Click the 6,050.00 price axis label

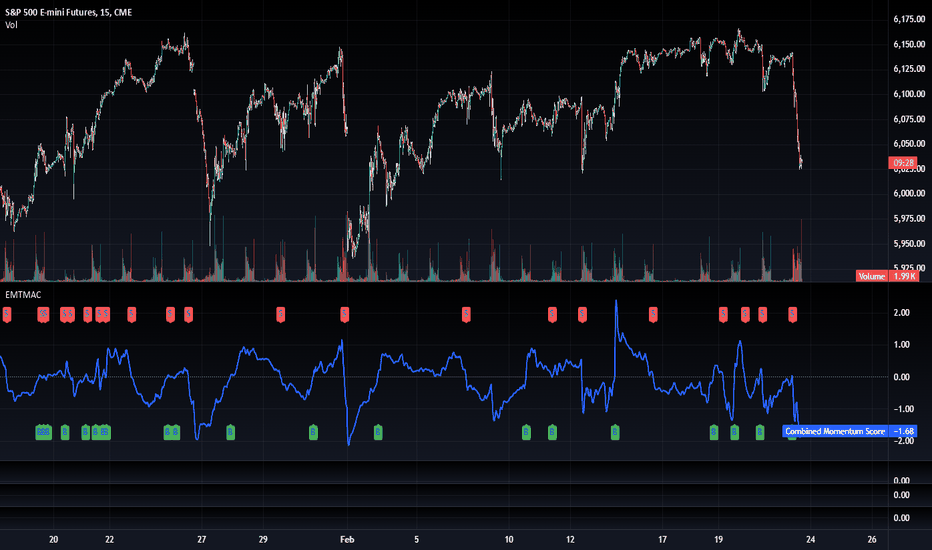pos(909,143)
